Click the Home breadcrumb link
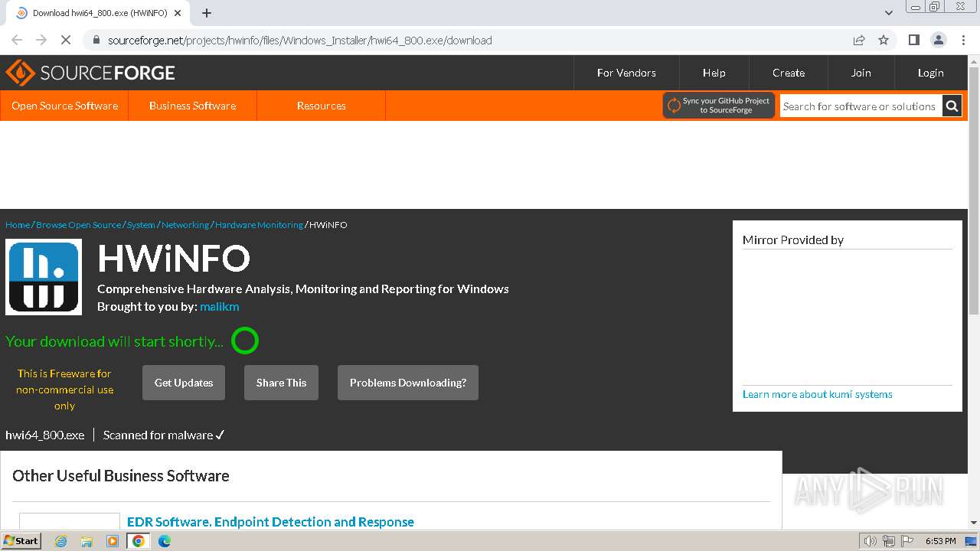 18,225
